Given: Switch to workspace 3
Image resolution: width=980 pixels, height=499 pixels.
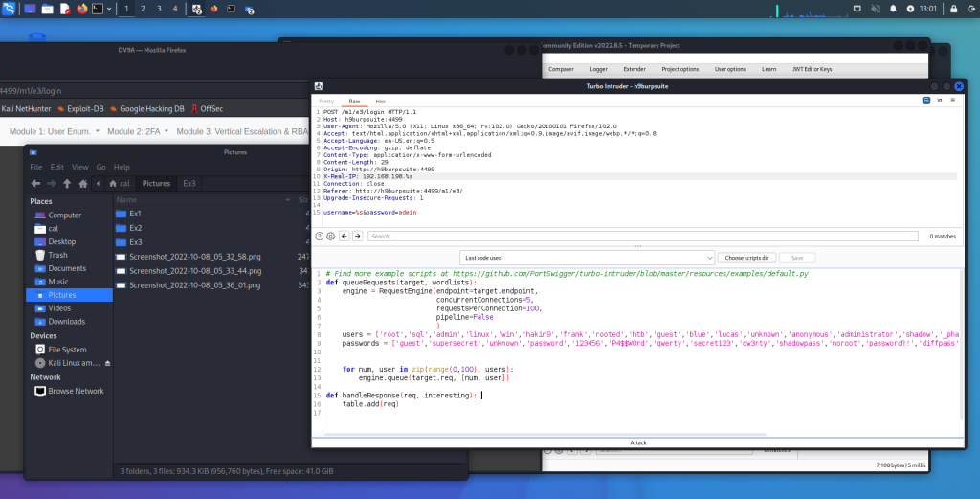Looking at the screenshot, I should 159,9.
